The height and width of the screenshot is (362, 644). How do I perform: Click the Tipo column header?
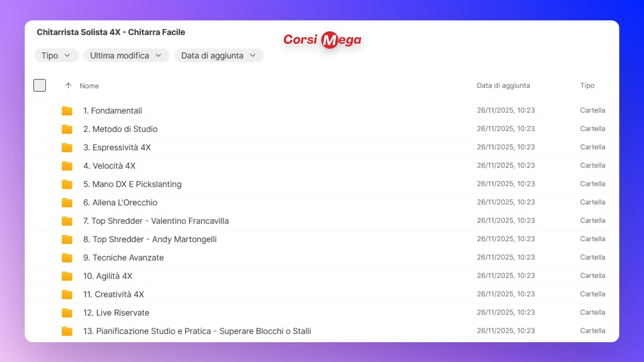point(587,86)
